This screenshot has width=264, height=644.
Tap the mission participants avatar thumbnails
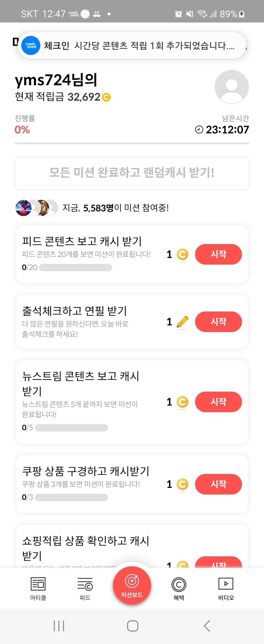click(36, 208)
